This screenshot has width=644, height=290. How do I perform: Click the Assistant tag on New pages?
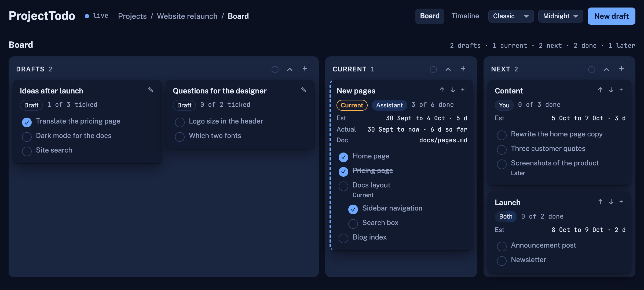(389, 105)
